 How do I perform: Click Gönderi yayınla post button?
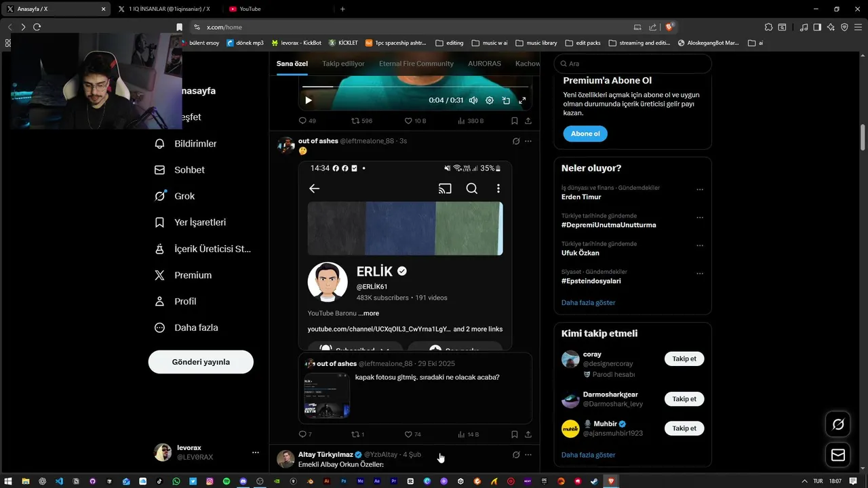click(x=201, y=362)
